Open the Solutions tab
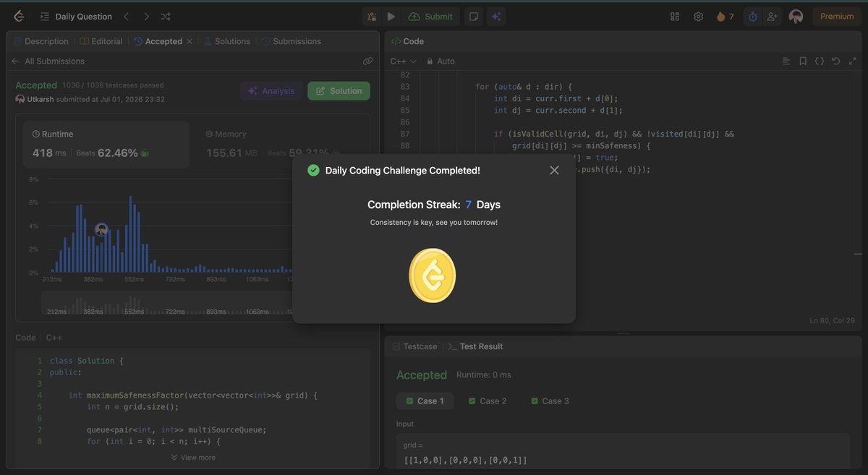The width and height of the screenshot is (868, 475). pos(227,41)
